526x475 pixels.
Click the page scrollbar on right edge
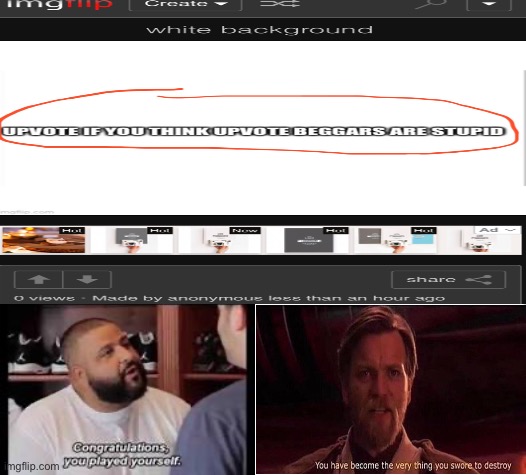[x=524, y=128]
